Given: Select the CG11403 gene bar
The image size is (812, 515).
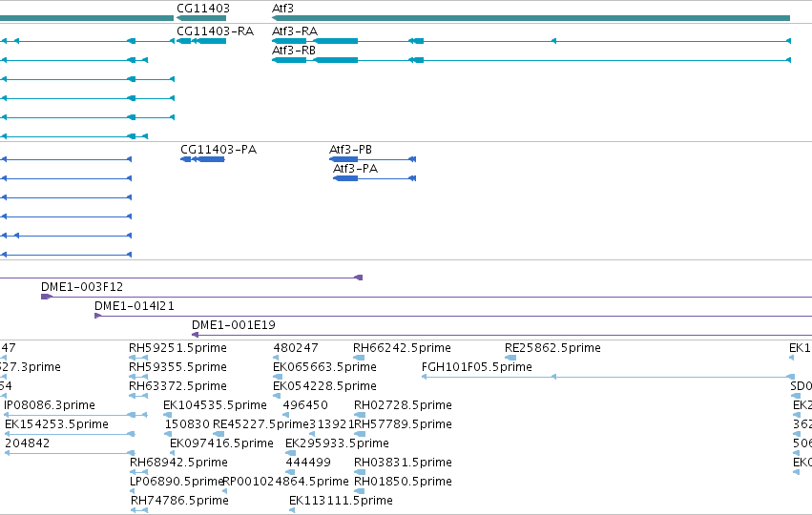Looking at the screenshot, I should tap(201, 18).
